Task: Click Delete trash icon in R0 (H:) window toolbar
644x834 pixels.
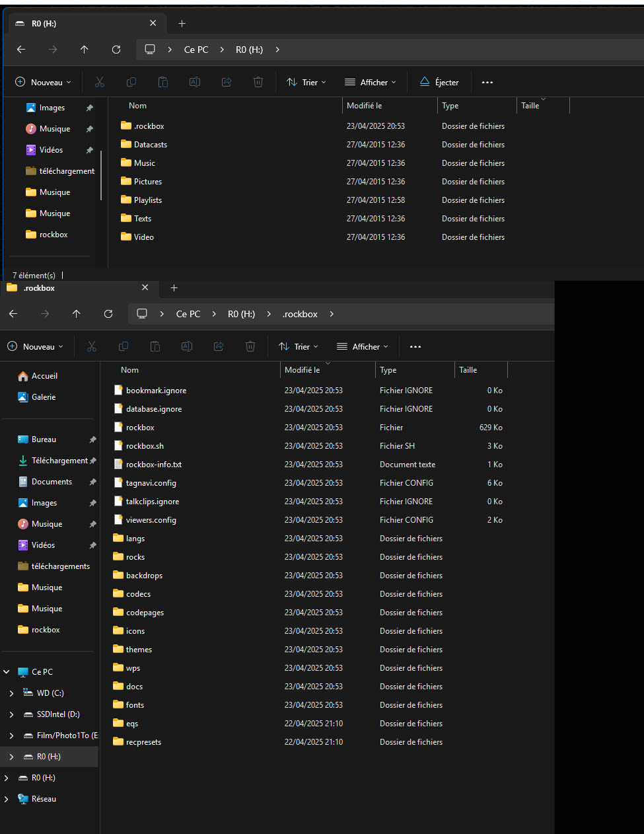Action: [258, 82]
